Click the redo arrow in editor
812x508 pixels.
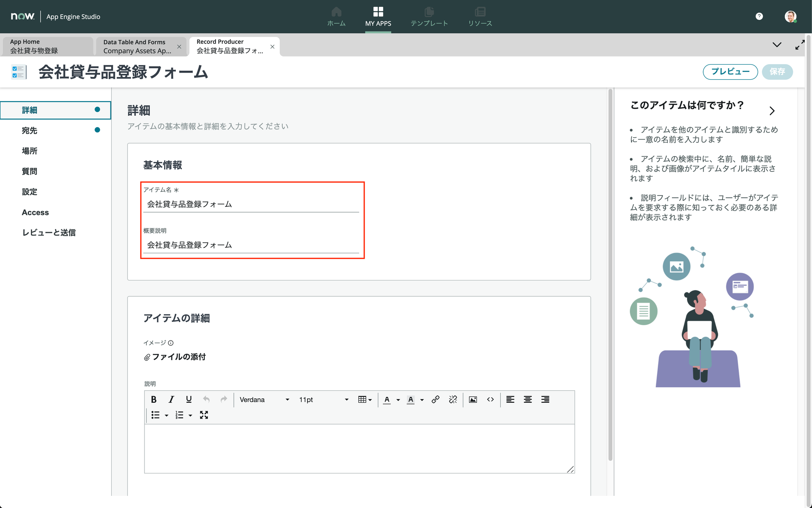224,399
